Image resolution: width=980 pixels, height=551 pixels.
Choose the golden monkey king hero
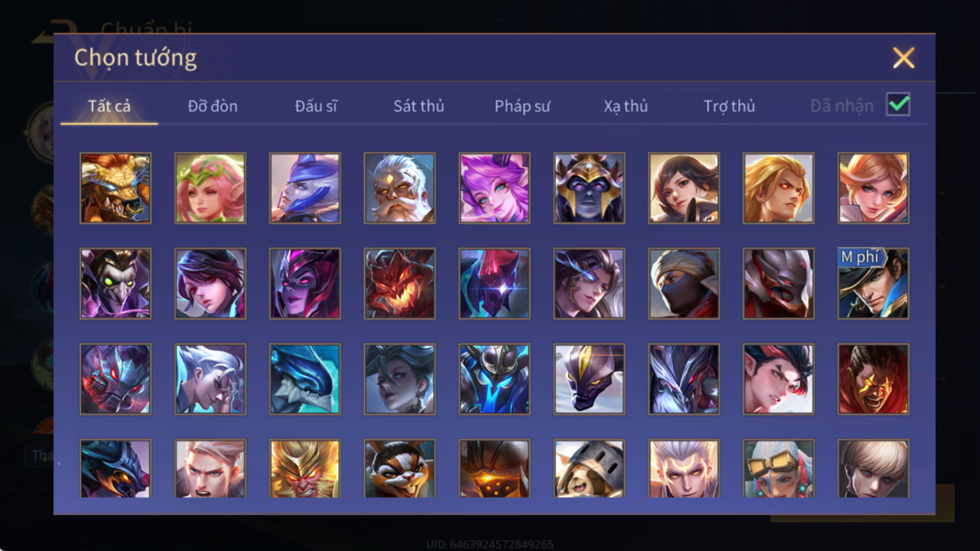[x=305, y=468]
